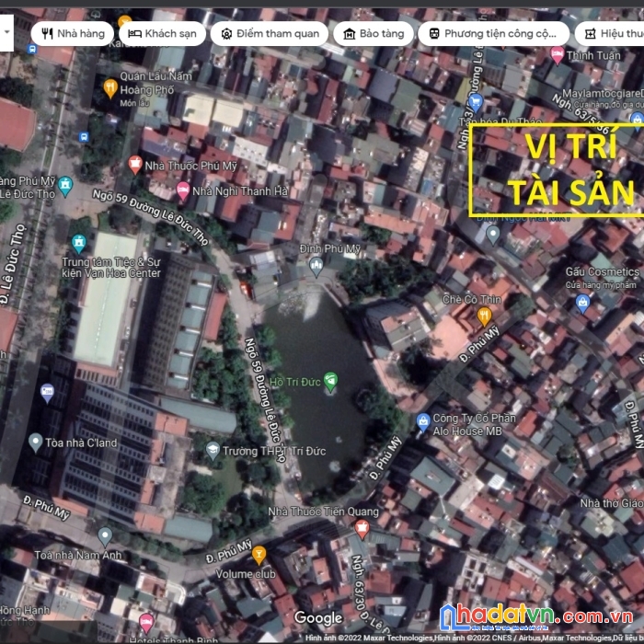Select the Khách sạn hotels chip
This screenshot has width=644, height=644.
(162, 34)
